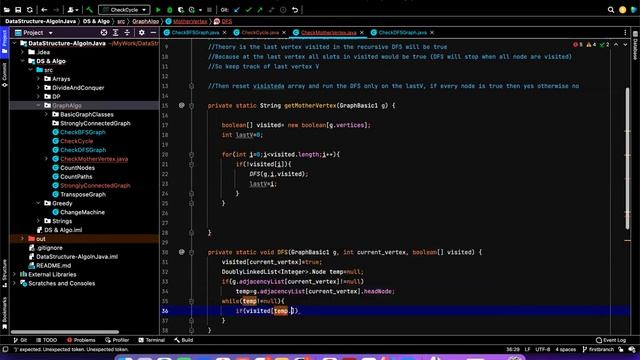This screenshot has width=640, height=360.
Task: Run with coverage shield icon
Action: (180, 10)
